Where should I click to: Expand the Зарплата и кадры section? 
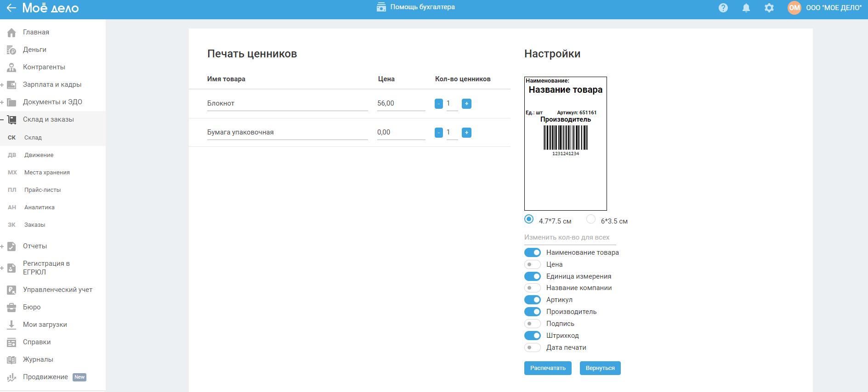[2, 85]
